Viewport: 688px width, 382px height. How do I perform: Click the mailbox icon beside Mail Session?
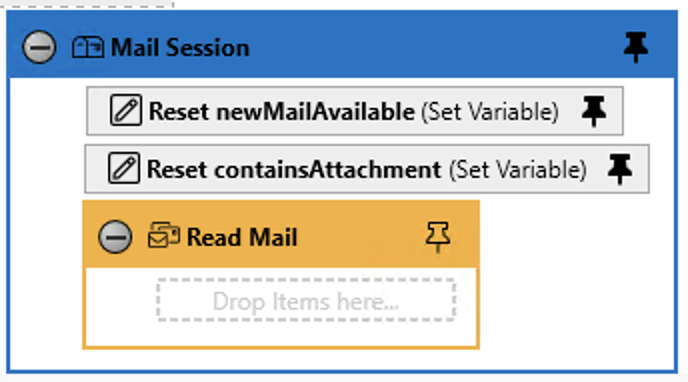coord(88,47)
